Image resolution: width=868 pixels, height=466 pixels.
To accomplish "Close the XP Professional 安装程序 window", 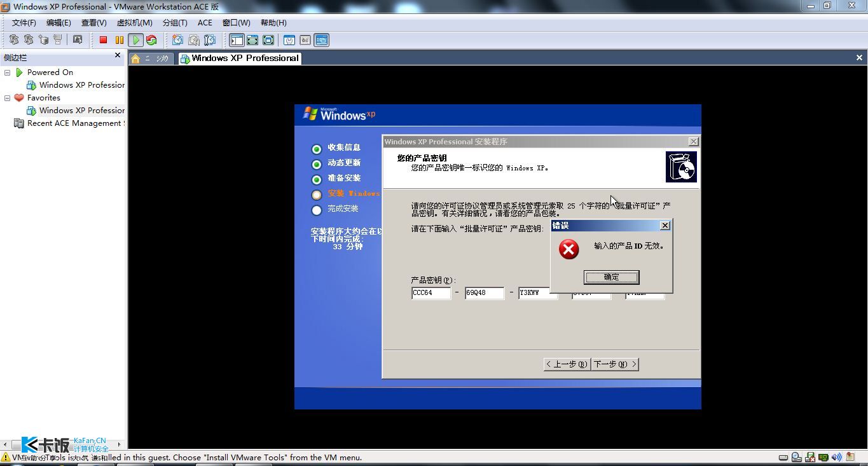I will pyautogui.click(x=693, y=142).
